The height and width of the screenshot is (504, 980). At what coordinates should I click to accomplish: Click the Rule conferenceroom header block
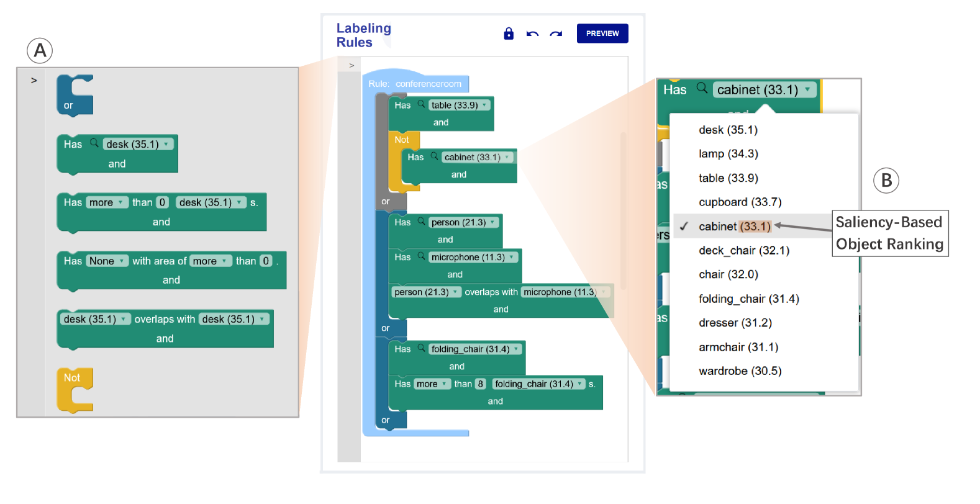point(415,84)
